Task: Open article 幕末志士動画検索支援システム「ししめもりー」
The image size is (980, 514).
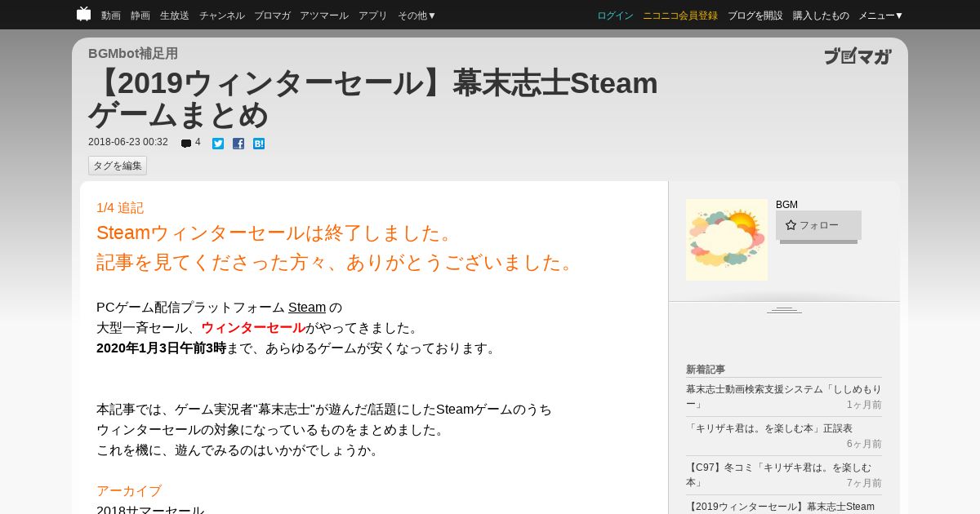Action: (x=784, y=397)
